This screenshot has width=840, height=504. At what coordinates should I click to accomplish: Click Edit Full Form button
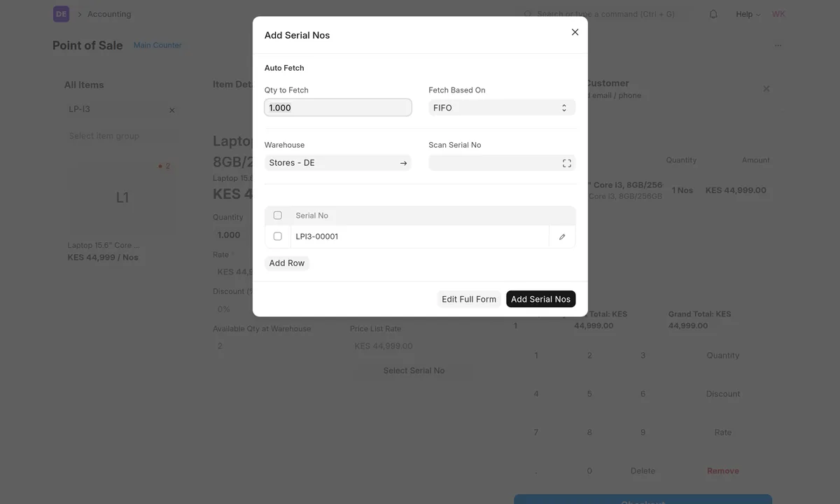[x=469, y=299]
